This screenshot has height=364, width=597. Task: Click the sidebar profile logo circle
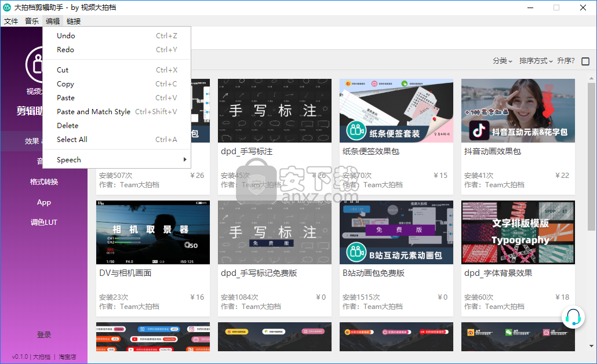coord(35,65)
